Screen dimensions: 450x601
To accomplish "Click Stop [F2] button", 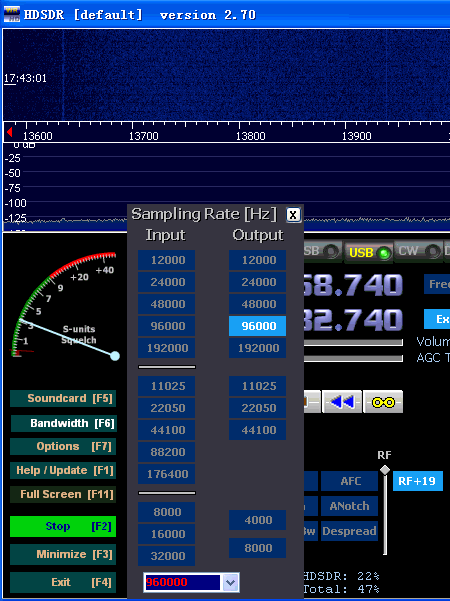I will tap(63, 526).
